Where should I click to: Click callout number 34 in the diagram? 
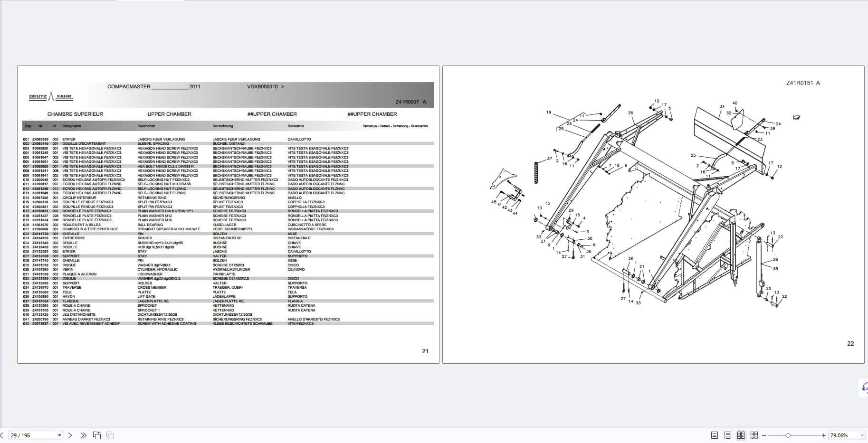(722, 107)
